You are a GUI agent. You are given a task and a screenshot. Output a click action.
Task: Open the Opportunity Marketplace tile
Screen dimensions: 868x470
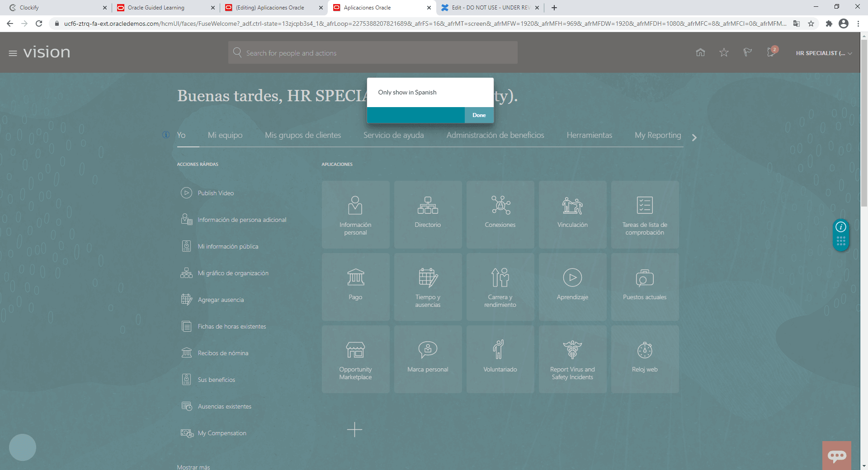pyautogui.click(x=356, y=359)
